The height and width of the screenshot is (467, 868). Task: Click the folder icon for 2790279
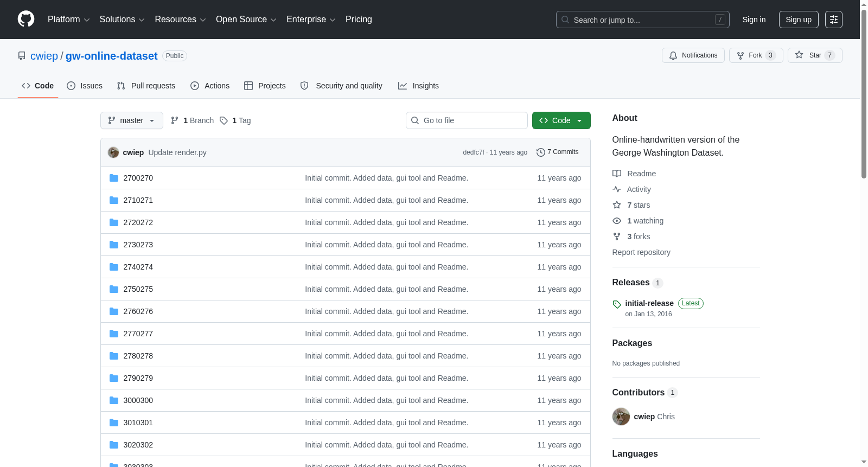[x=114, y=378]
